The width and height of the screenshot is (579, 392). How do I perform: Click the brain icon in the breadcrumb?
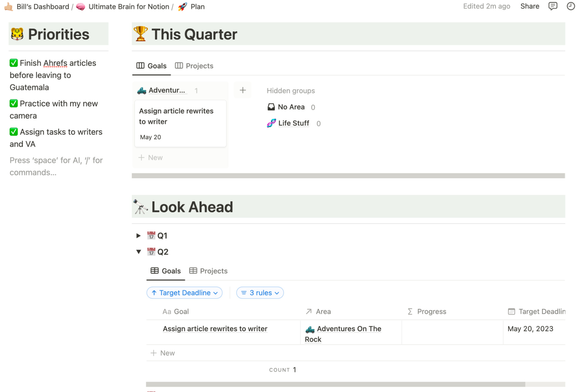click(x=81, y=6)
